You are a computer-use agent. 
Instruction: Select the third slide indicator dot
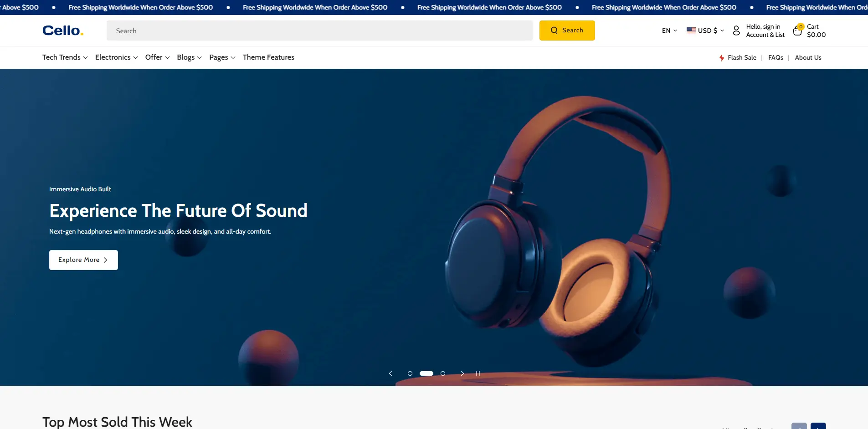click(x=442, y=373)
